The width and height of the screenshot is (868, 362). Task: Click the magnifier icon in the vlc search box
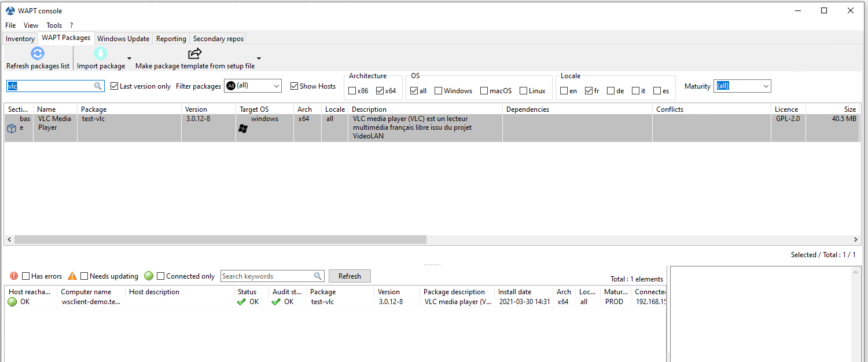98,86
